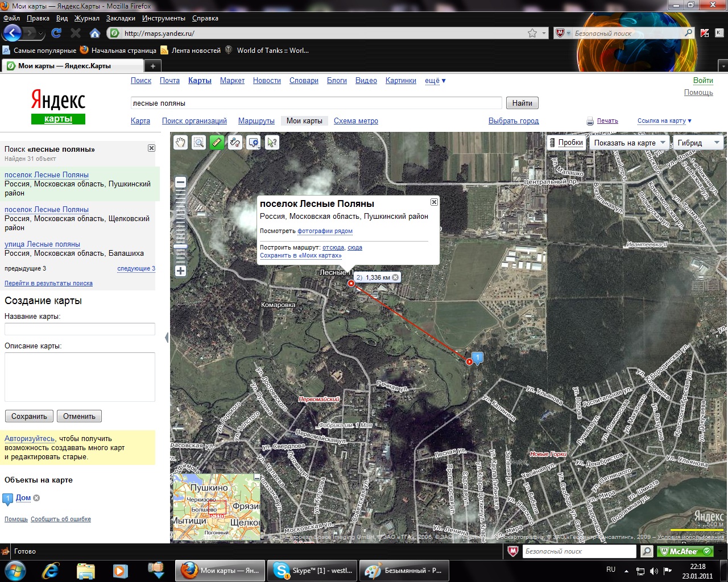The width and height of the screenshot is (728, 582).
Task: Select the route drawing tool on the map
Action: point(235,143)
